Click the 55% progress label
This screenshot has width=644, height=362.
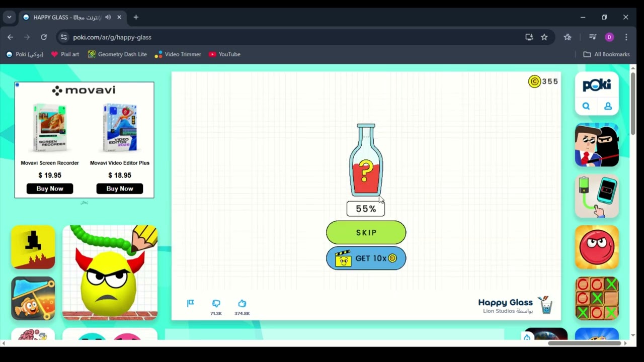[366, 209]
